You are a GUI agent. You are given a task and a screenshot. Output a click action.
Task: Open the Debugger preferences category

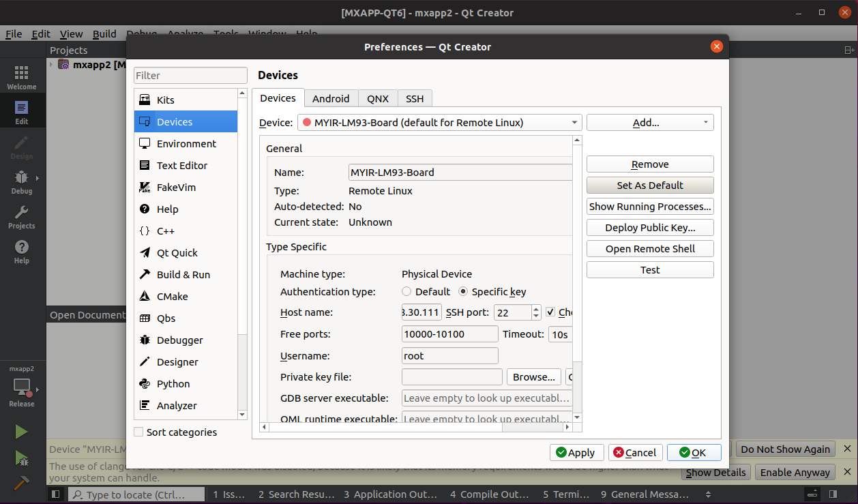tap(179, 340)
